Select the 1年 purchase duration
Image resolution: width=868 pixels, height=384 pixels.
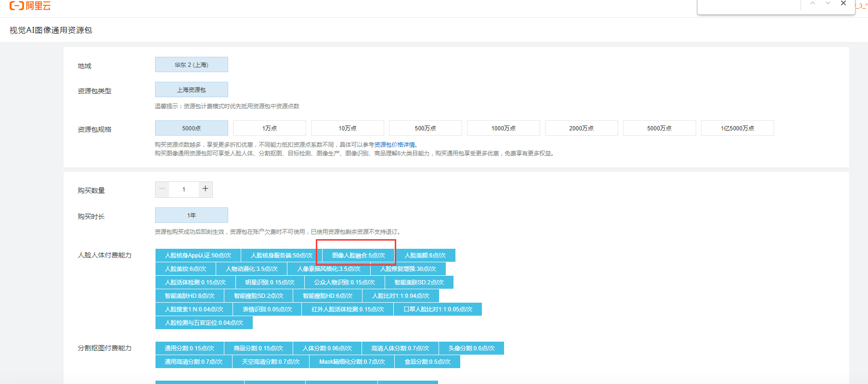click(192, 215)
